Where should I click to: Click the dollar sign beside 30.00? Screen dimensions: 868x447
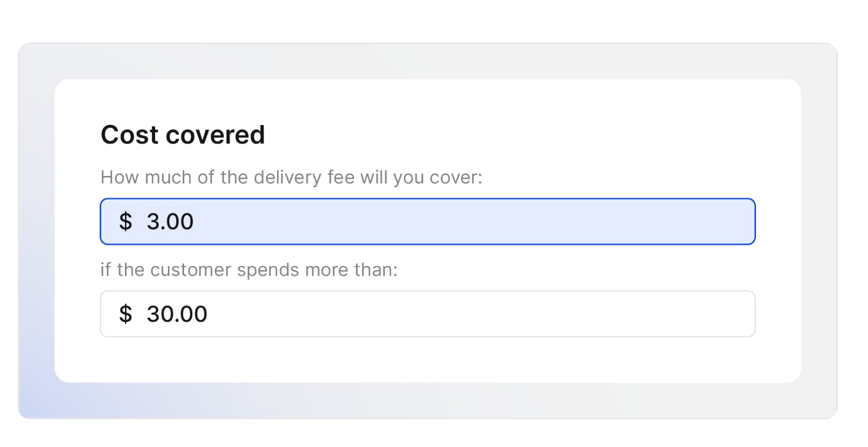pyautogui.click(x=126, y=314)
